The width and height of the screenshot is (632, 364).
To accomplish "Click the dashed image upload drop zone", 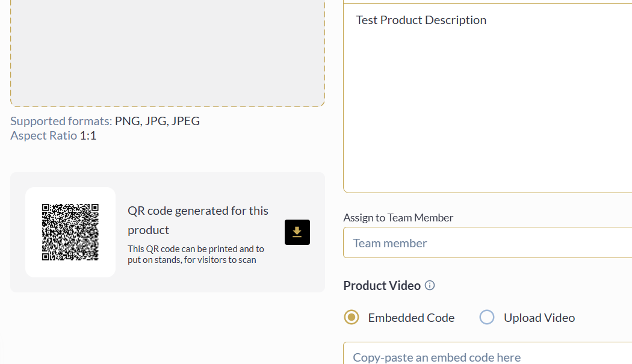I will (167, 53).
